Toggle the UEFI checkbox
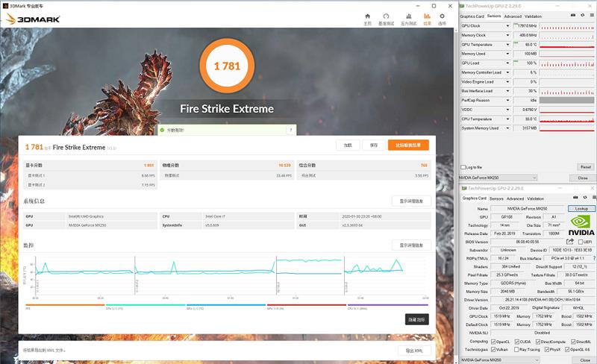597x364 pixels. point(582,241)
